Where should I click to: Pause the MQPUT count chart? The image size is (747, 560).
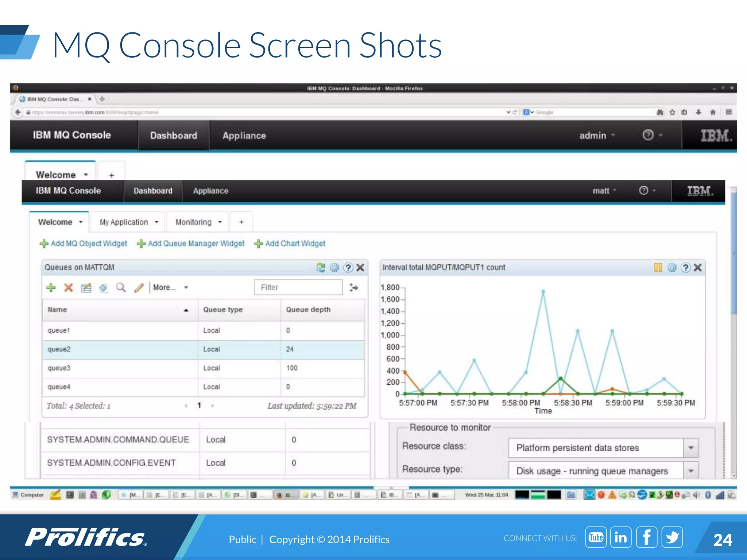point(658,268)
